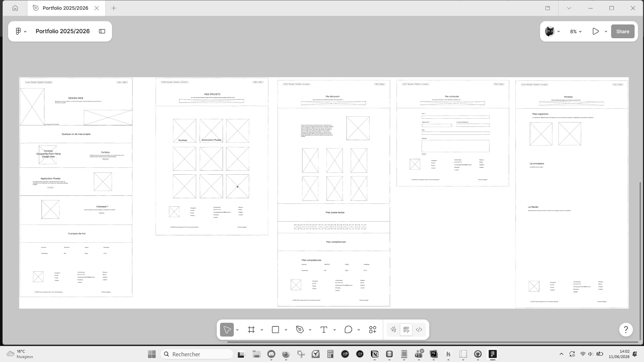Select the Comment tool
644x362 pixels.
tap(348, 330)
